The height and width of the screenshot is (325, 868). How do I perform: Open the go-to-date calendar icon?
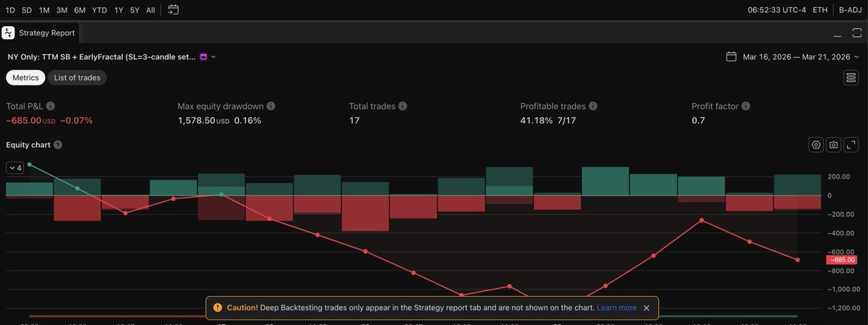click(x=174, y=10)
